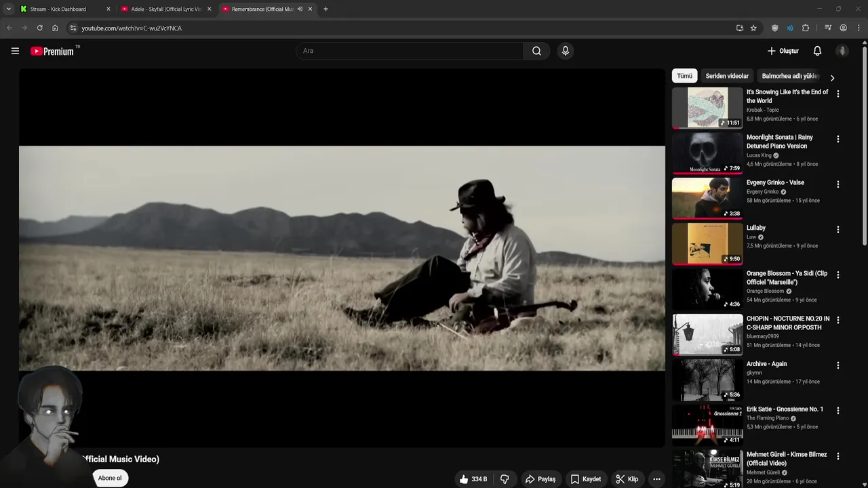Open options for Lullaby video
868x488 pixels.
[837, 230]
